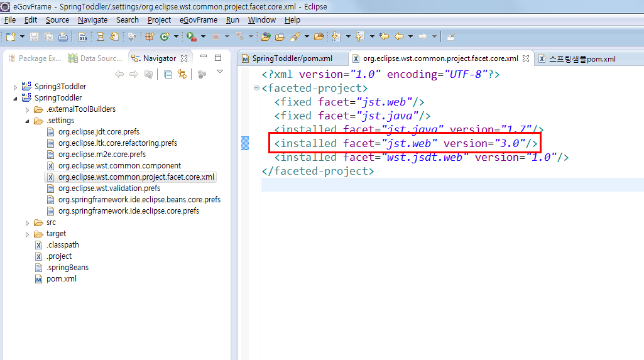This screenshot has width=644, height=360.
Task: Collapse the .settings folder
Action: pyautogui.click(x=27, y=121)
